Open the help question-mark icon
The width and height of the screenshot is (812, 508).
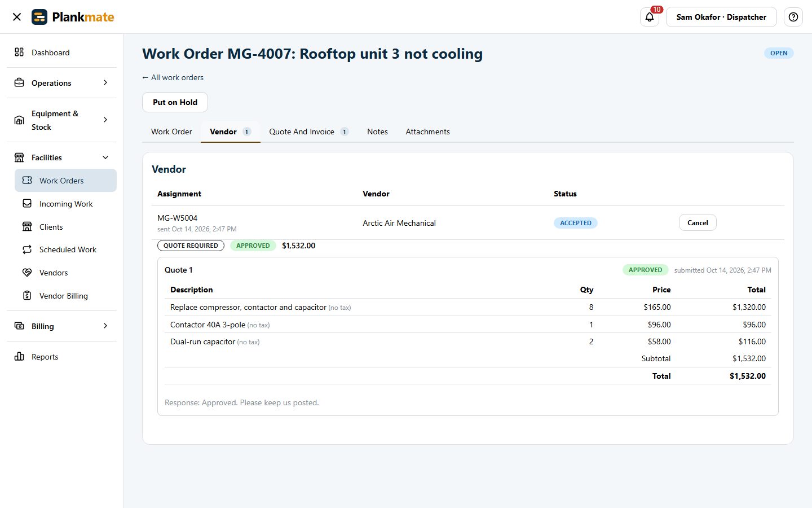click(x=793, y=17)
